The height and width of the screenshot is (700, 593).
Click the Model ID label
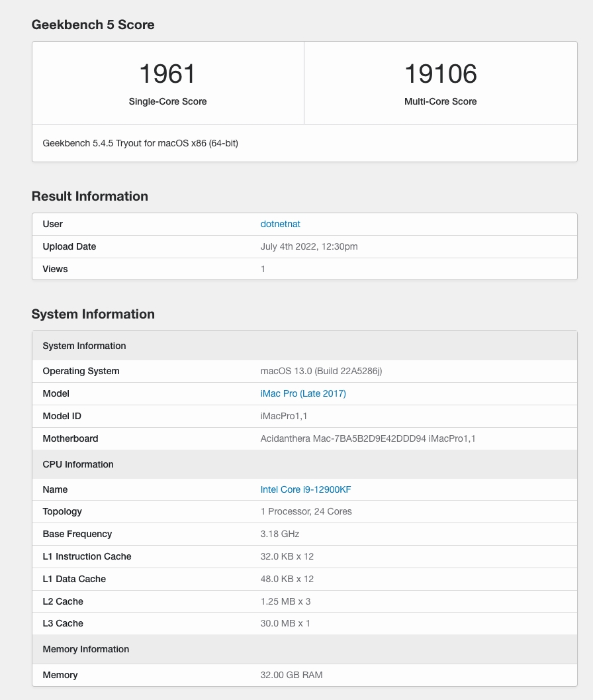(x=62, y=416)
